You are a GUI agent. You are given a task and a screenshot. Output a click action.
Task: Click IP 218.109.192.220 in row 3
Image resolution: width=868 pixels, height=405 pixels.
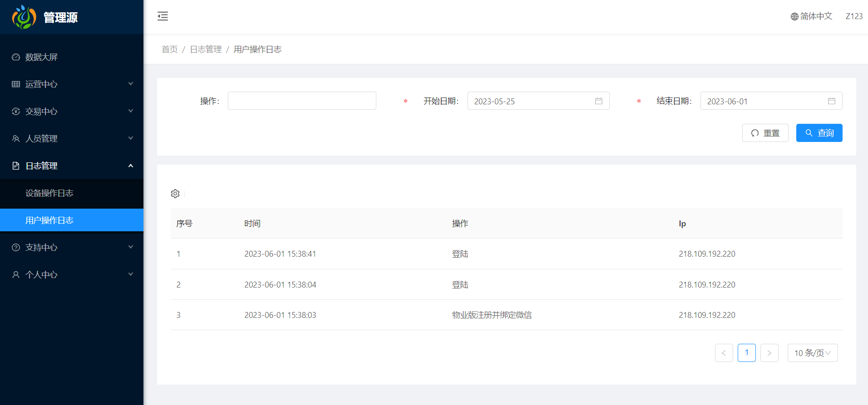(x=707, y=315)
